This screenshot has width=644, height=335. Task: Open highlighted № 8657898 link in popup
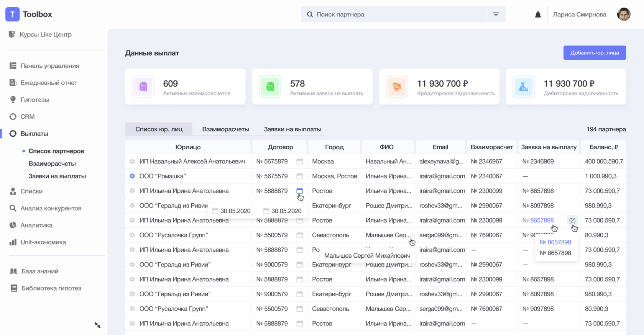click(x=555, y=242)
